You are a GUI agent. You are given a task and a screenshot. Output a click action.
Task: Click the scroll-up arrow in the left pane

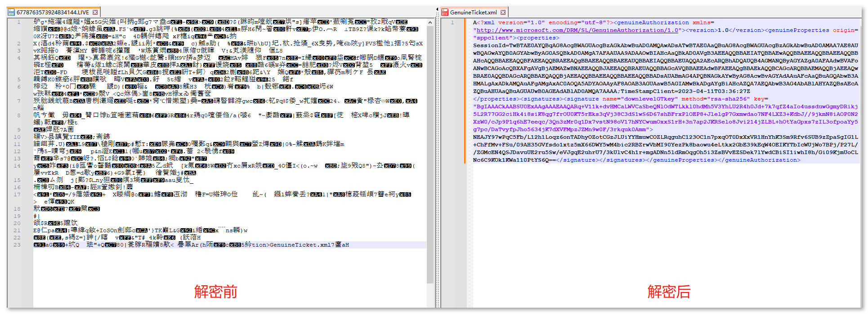(x=430, y=22)
